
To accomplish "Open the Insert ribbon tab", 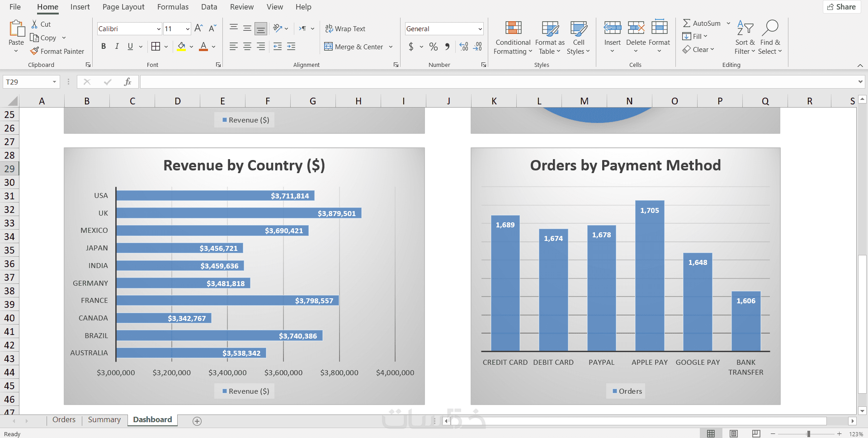I will [80, 7].
